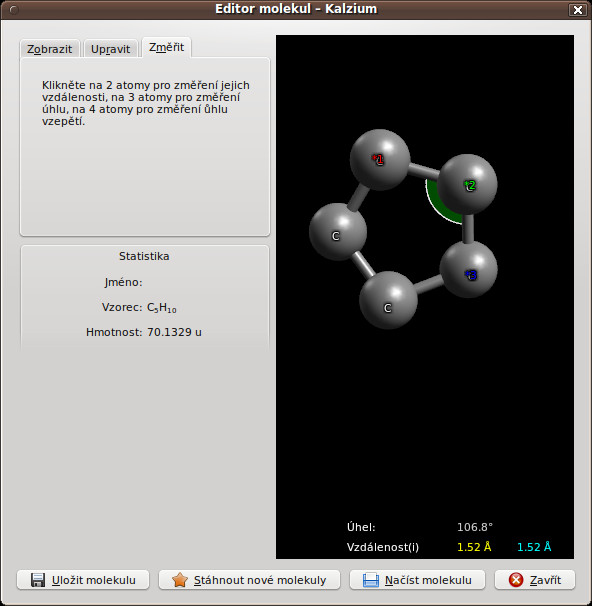Click the Uložit molekulu button
592x606 pixels.
83,580
